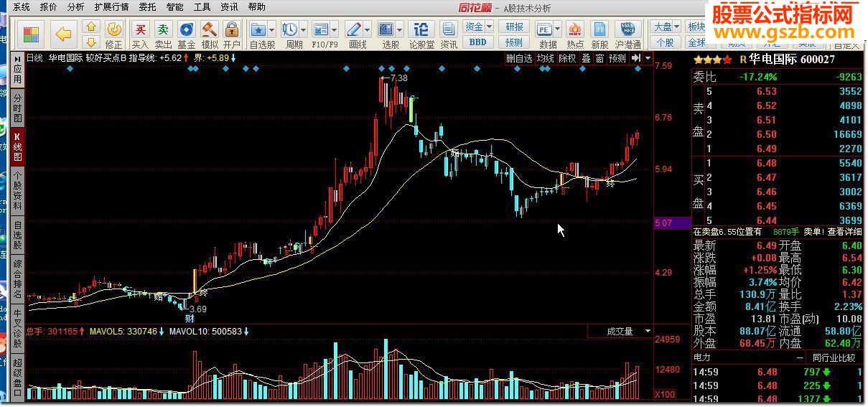Click the colorful home grid icon
The height and width of the screenshot is (407, 868).
[32, 34]
